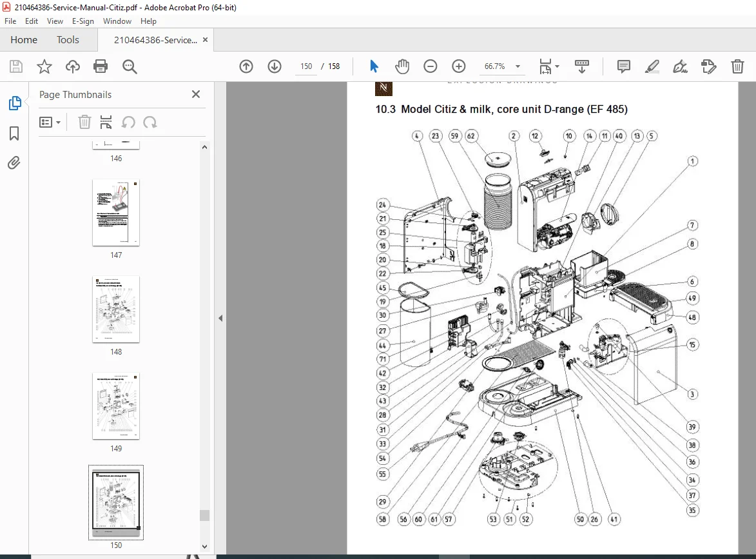Click the stamp/redact tool icon
The width and height of the screenshot is (756, 559).
(x=709, y=66)
